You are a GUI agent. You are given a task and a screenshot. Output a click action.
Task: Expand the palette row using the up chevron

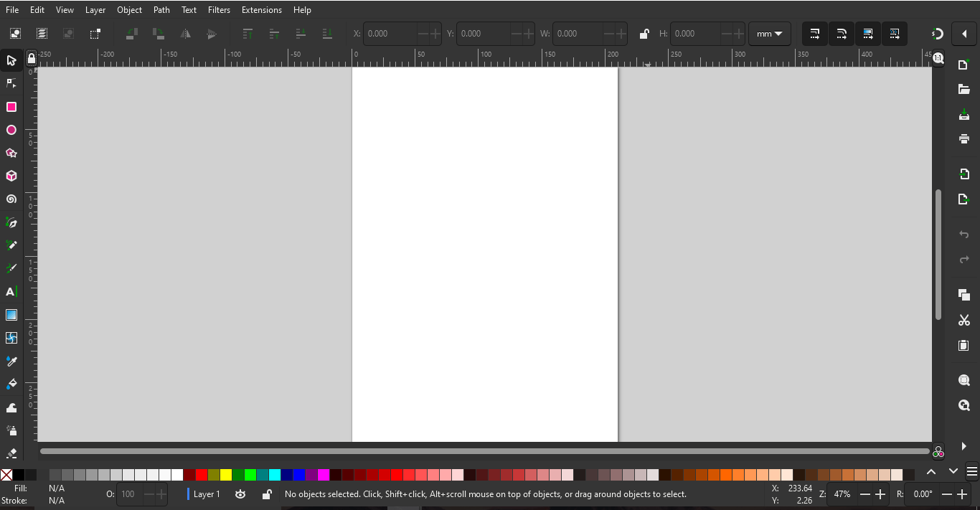point(931,472)
